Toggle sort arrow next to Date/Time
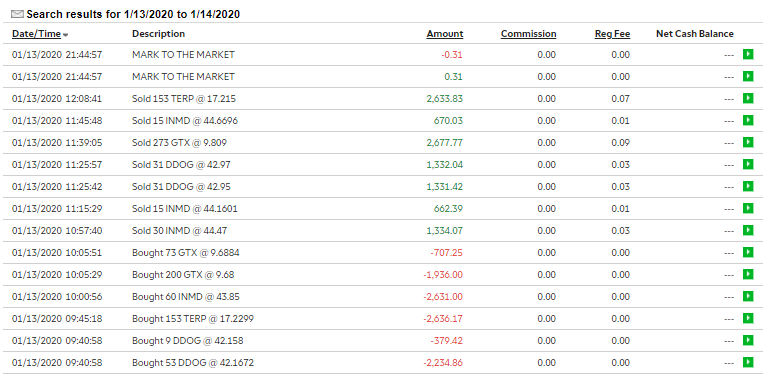 pyautogui.click(x=66, y=35)
